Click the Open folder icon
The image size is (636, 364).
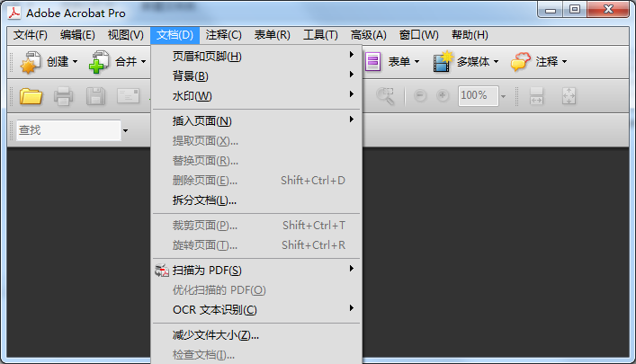coord(31,95)
